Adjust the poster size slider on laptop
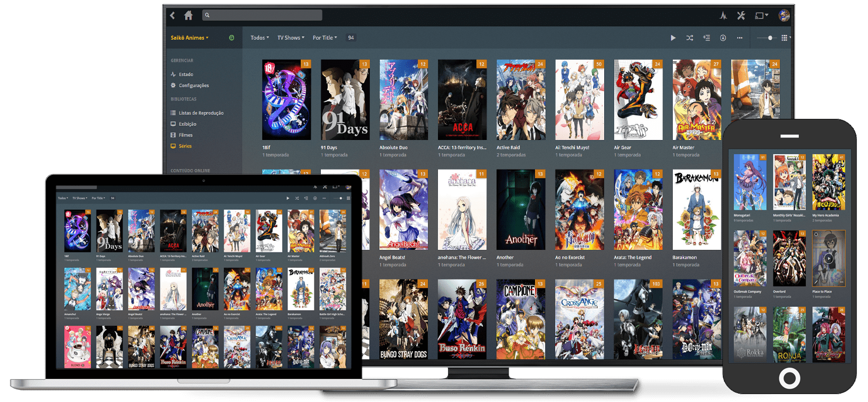This screenshot has width=868, height=402. (338, 198)
